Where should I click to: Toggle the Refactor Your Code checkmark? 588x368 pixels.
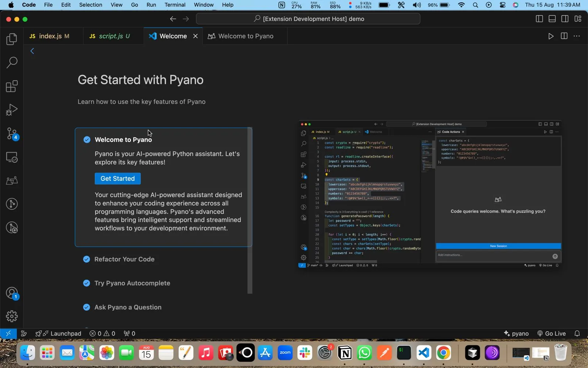[86, 259]
